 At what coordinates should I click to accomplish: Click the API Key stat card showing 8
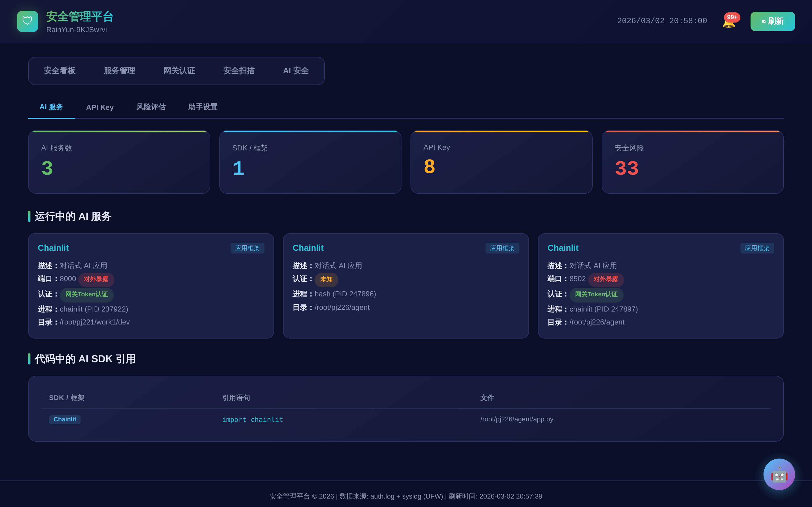(501, 162)
